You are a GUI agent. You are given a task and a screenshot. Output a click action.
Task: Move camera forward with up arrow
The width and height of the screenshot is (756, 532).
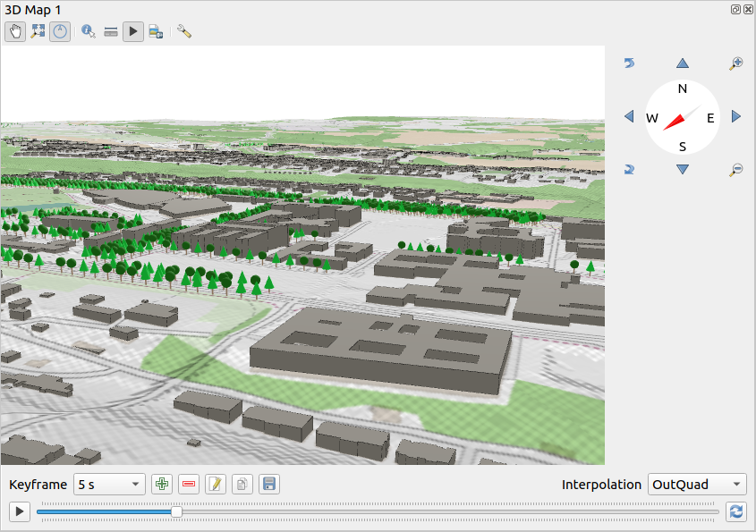click(x=683, y=63)
